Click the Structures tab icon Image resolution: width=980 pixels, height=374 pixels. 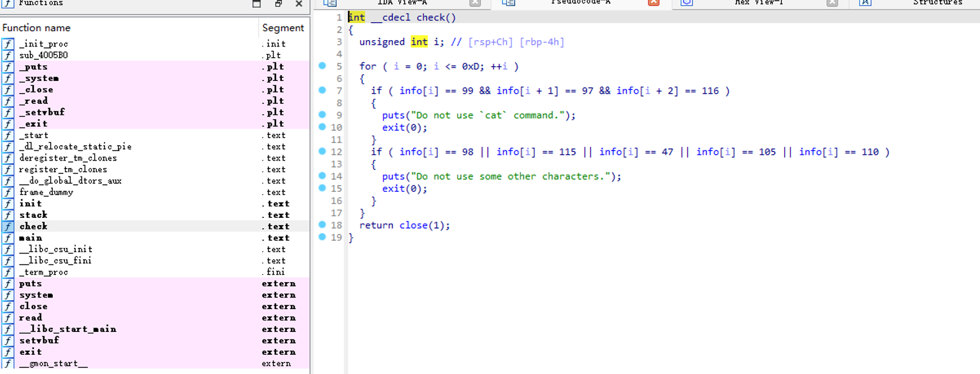865,3
